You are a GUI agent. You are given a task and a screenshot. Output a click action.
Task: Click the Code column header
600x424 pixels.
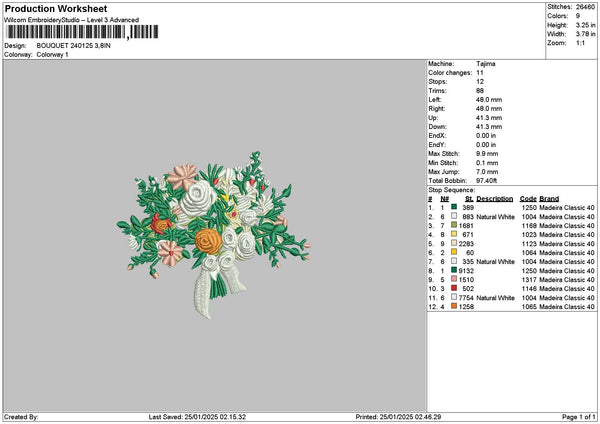click(528, 198)
